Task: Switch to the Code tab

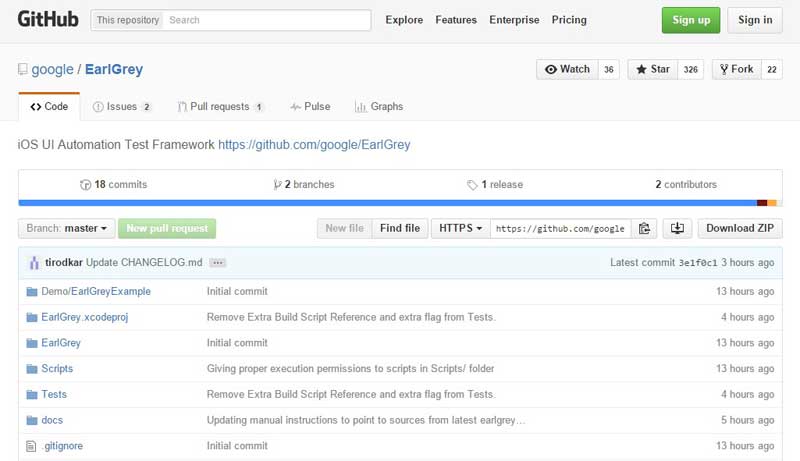Action: [49, 107]
